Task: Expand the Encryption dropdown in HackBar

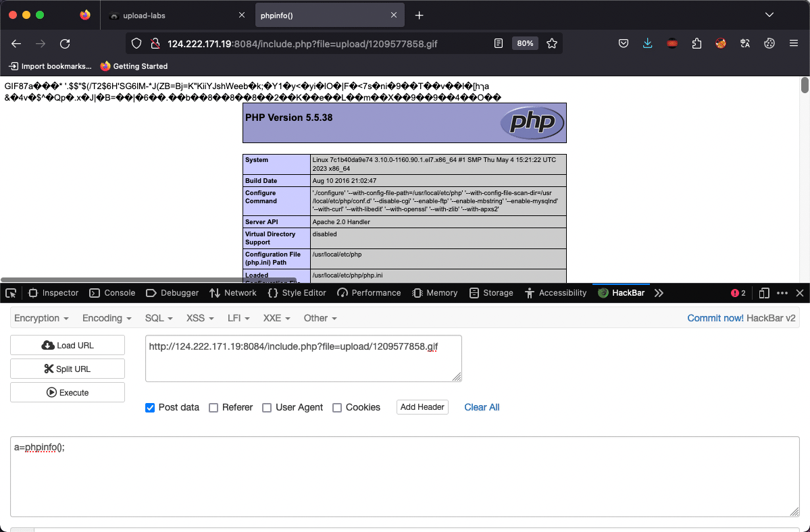Action: [41, 319]
